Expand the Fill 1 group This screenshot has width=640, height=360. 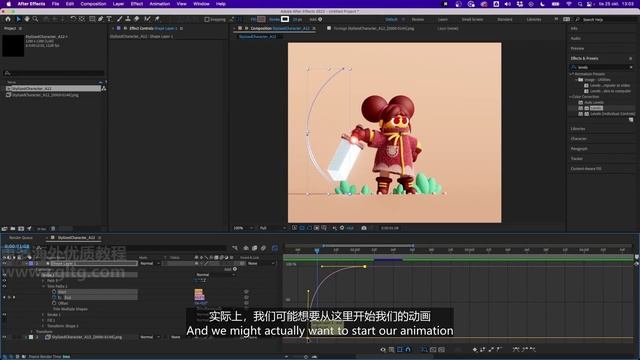pyautogui.click(x=44, y=320)
